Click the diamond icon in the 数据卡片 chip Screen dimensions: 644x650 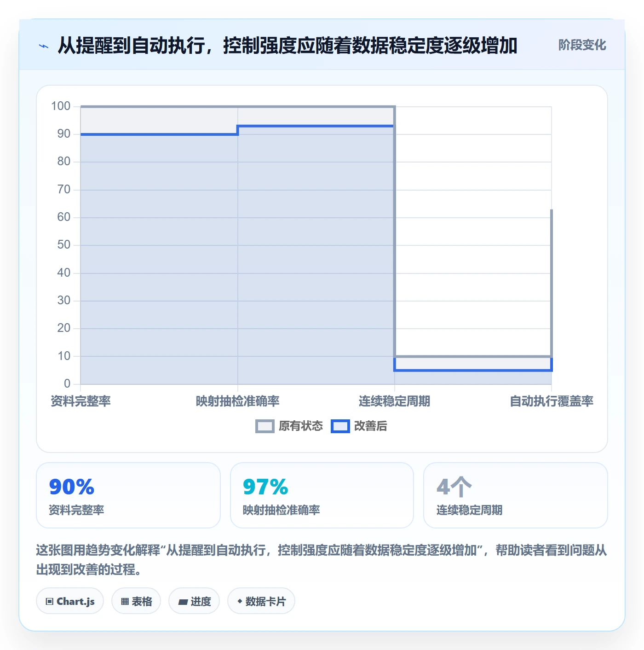[240, 601]
